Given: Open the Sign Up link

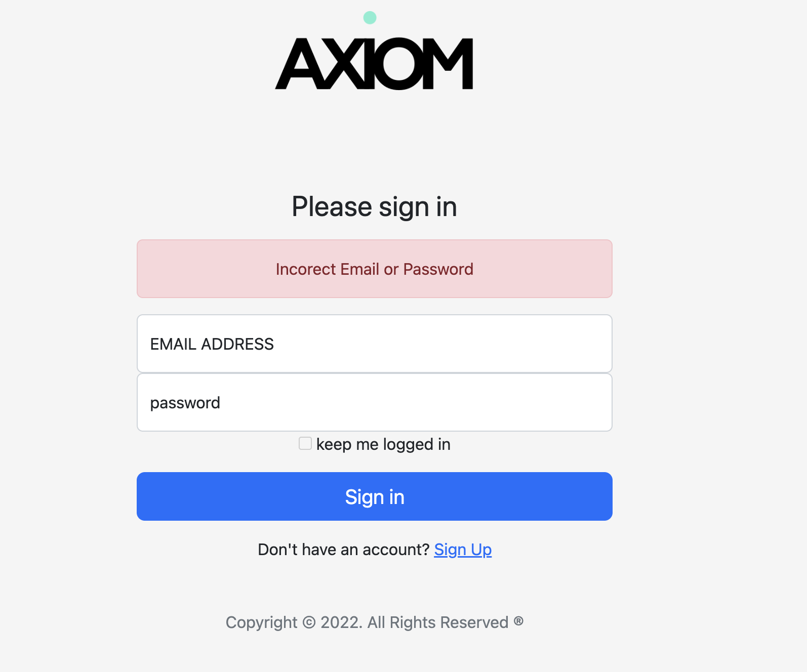Looking at the screenshot, I should (463, 550).
